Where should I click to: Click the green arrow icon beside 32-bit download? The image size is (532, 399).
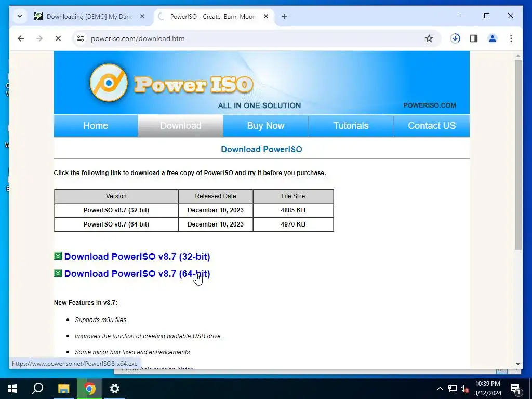[58, 256]
